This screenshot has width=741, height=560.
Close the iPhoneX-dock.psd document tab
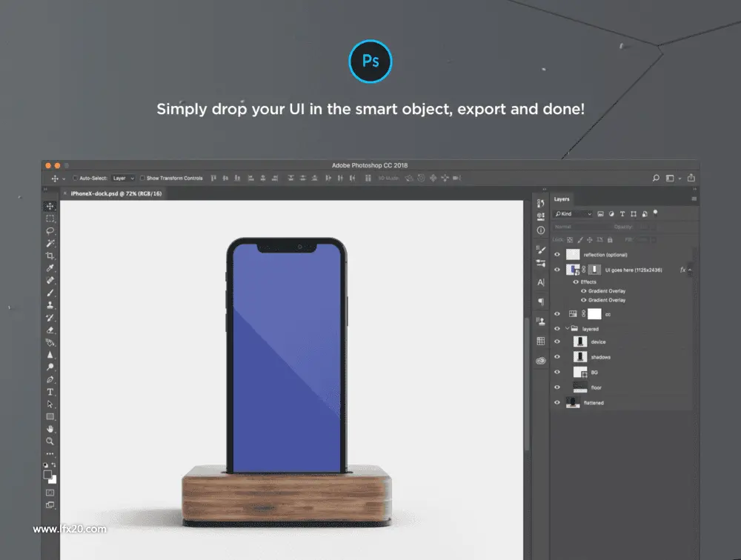click(x=65, y=193)
